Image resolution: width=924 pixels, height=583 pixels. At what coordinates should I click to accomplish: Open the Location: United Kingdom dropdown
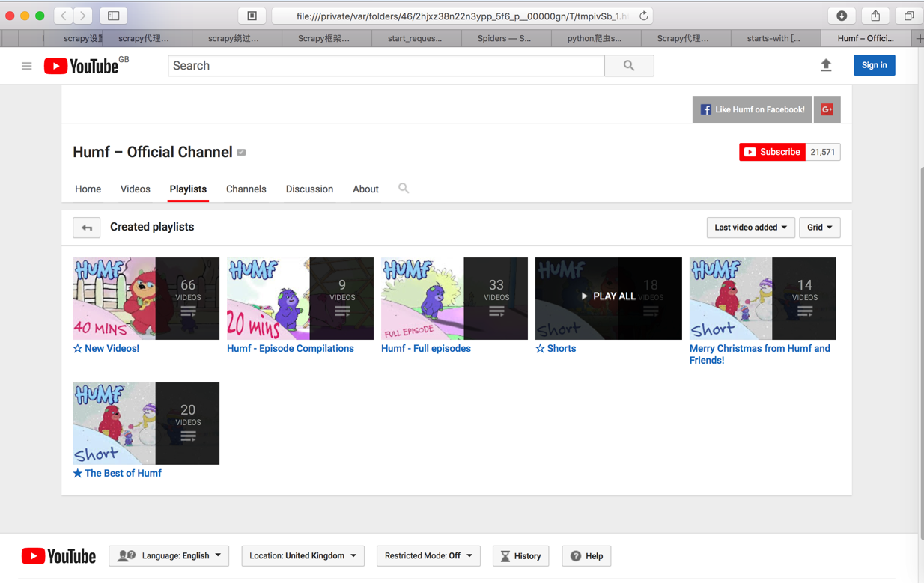tap(303, 556)
